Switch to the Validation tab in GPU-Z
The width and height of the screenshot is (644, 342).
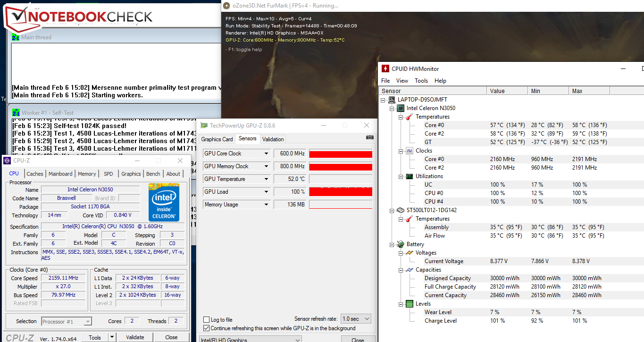273,139
